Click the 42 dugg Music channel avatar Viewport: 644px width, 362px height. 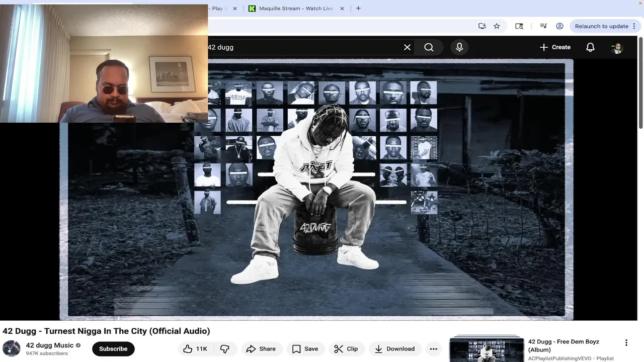[12, 348]
